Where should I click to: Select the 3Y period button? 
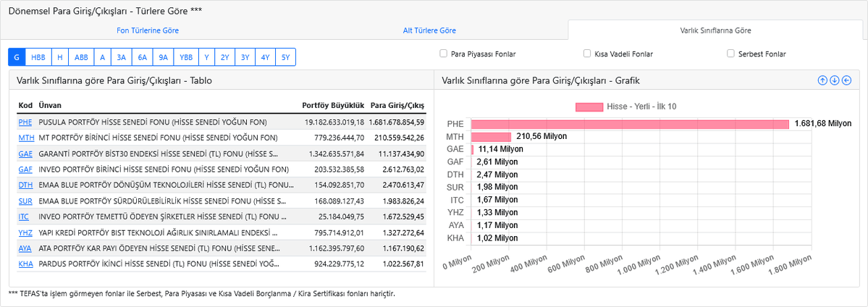(245, 57)
